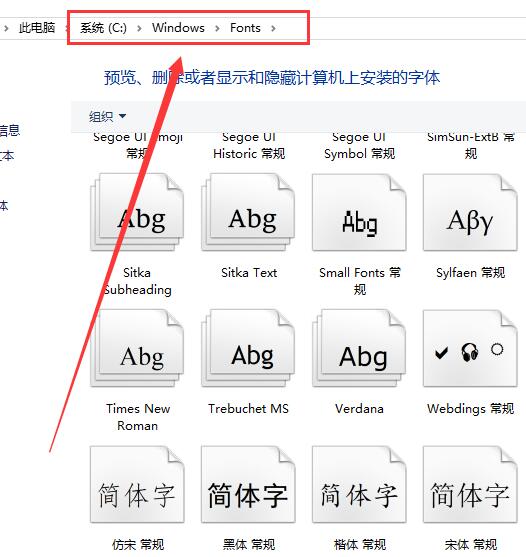This screenshot has width=526, height=557.
Task: Click the 黑体 常规 label
Action: pos(249,545)
